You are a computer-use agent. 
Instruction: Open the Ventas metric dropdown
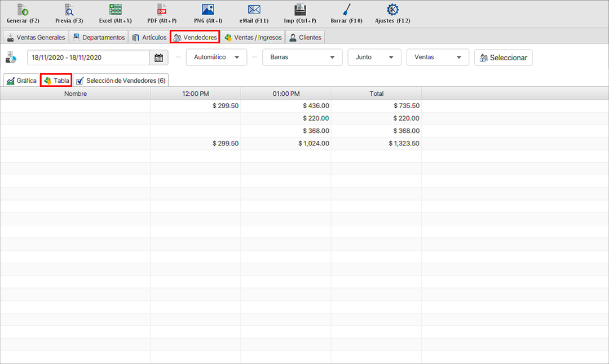coord(437,57)
